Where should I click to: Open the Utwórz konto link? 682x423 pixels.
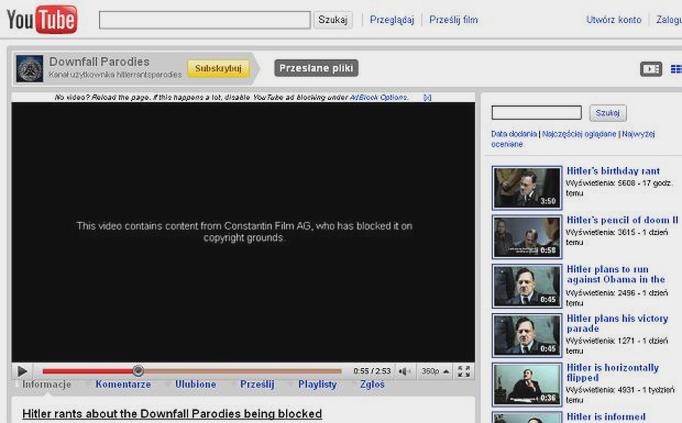613,20
